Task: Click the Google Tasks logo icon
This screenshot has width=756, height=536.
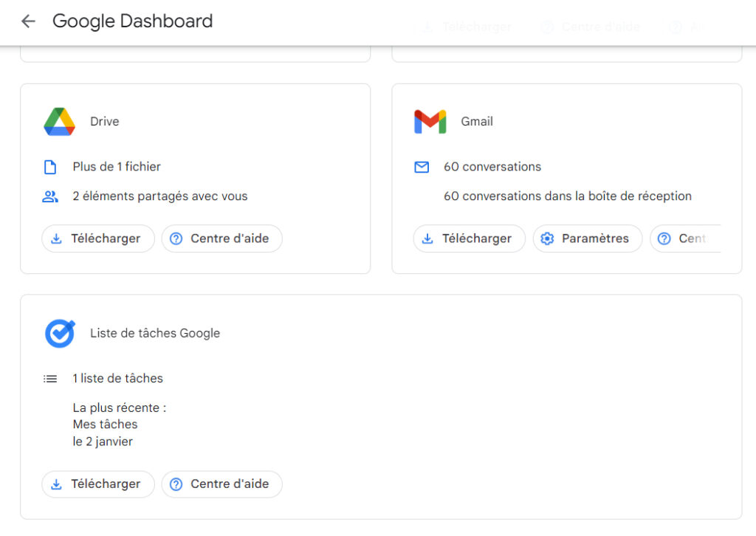Action: click(60, 334)
